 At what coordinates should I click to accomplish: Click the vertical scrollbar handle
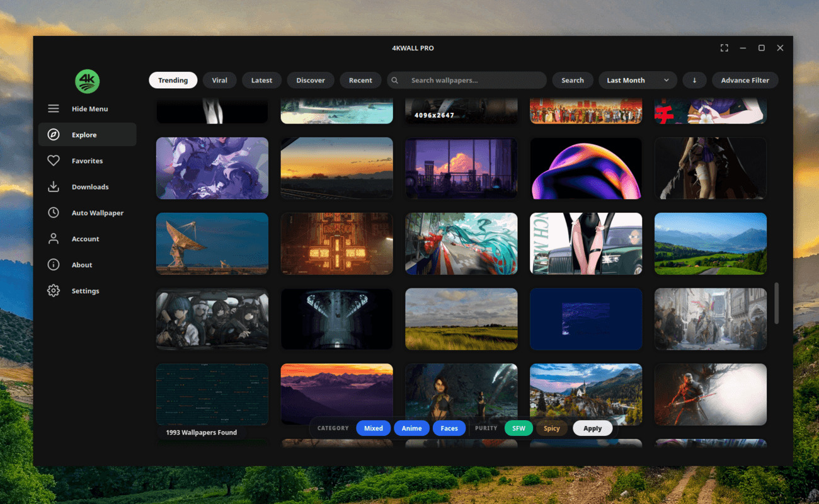pyautogui.click(x=777, y=304)
